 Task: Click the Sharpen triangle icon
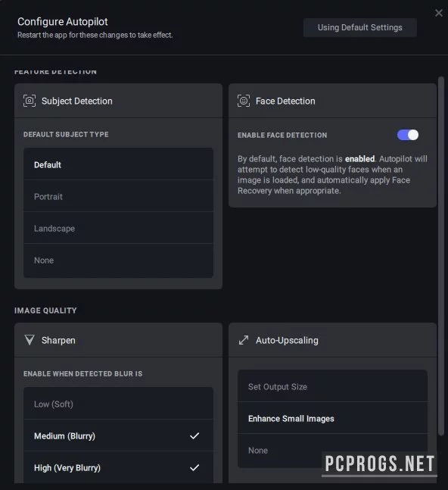(30, 340)
